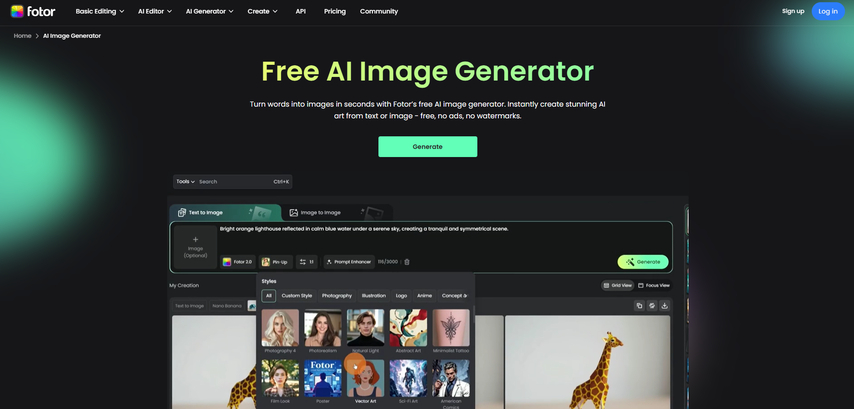
Task: Click the Prompt Enhancer button
Action: click(x=349, y=262)
